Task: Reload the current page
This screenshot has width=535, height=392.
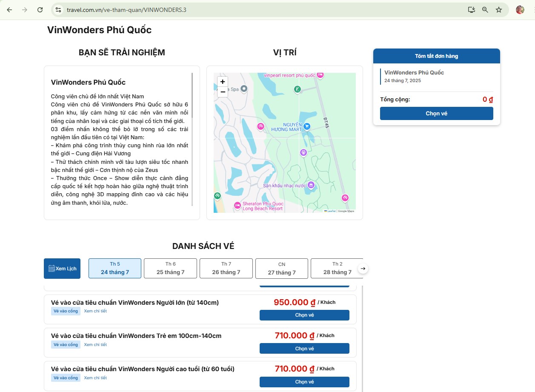Action: (40, 10)
